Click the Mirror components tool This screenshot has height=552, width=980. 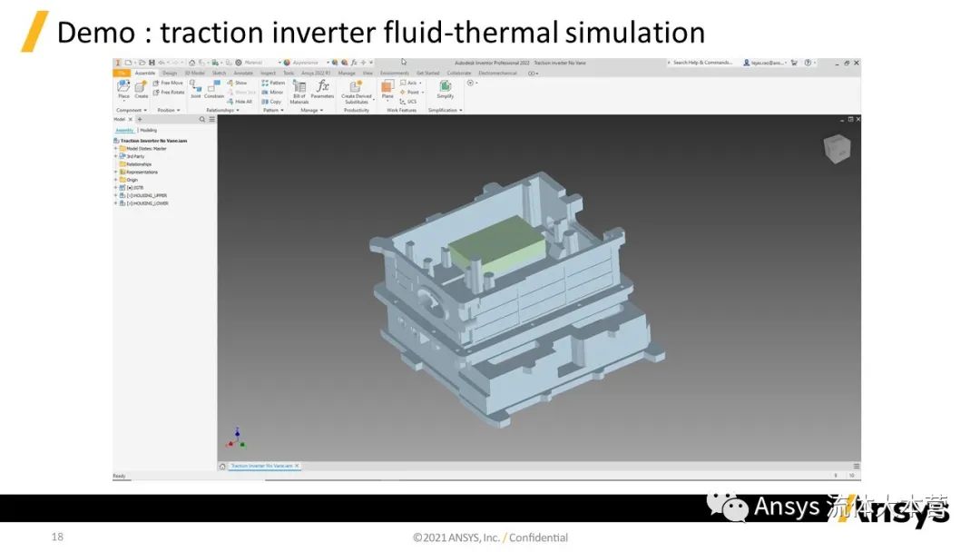click(x=272, y=92)
